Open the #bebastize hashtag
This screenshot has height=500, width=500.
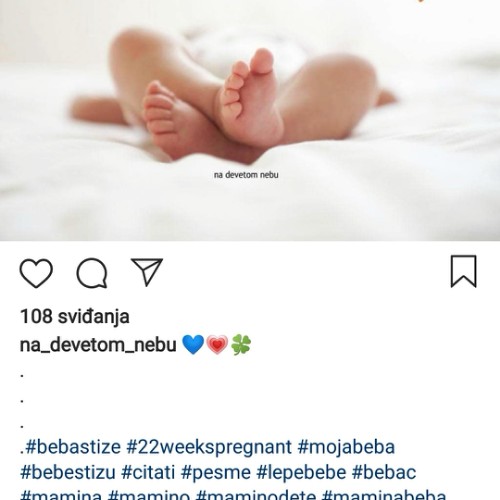73,447
